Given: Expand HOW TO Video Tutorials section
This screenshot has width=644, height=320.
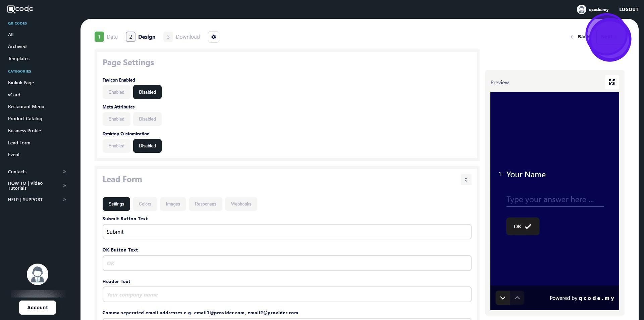Looking at the screenshot, I should tap(64, 186).
